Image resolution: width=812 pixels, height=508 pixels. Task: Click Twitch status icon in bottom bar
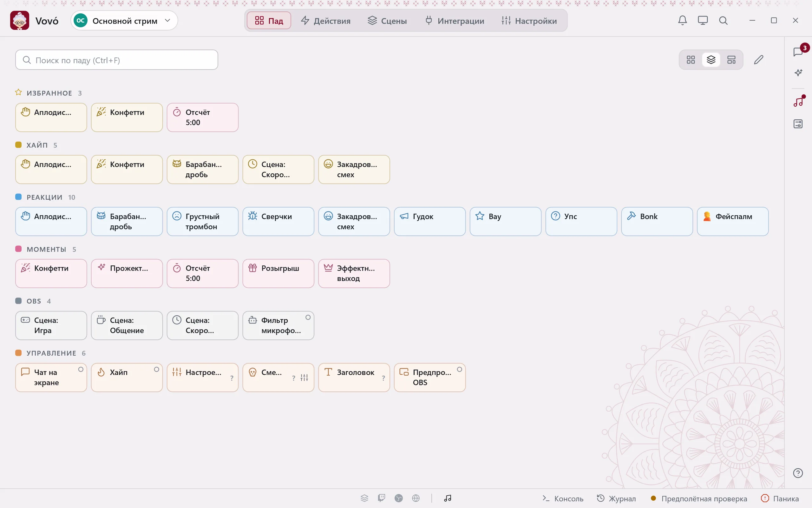coord(382,498)
